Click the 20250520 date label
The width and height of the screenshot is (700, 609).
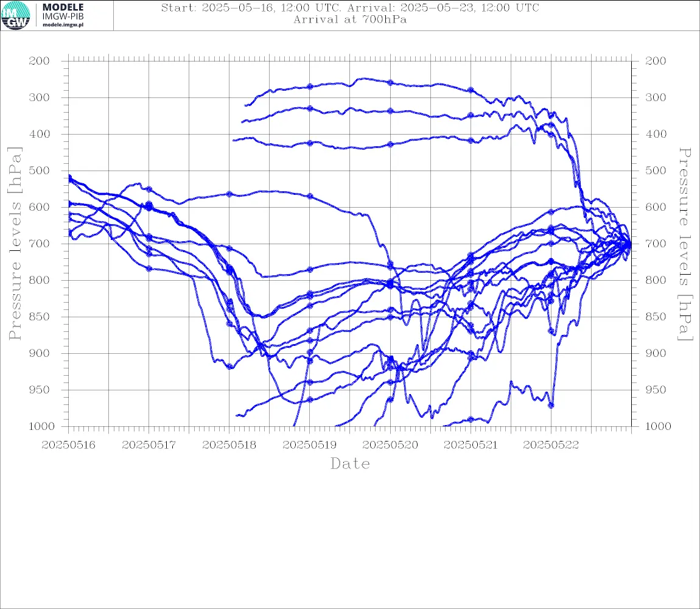point(390,445)
